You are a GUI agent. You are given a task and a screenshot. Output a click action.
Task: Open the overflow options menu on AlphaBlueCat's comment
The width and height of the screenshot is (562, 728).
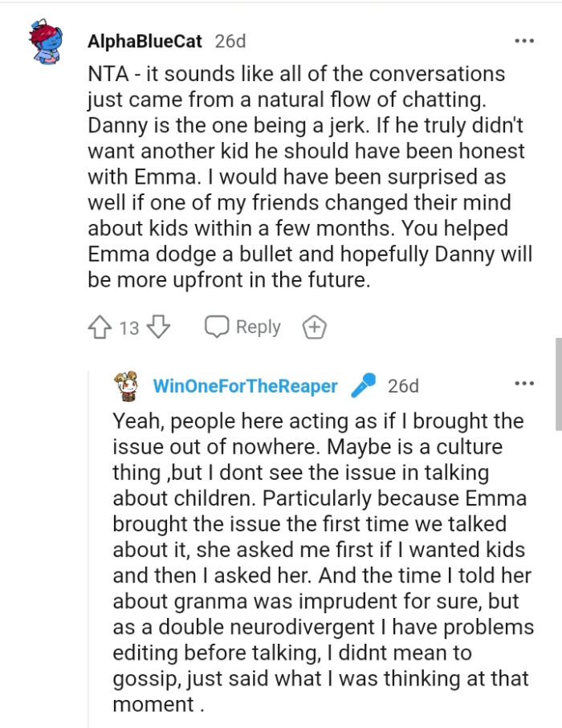(x=524, y=38)
